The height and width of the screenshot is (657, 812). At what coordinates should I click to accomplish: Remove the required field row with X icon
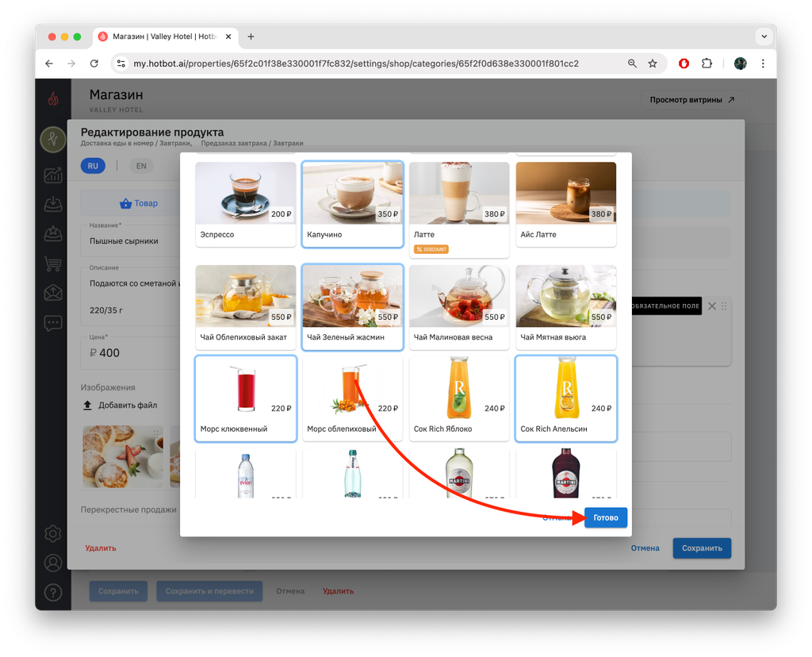[x=712, y=306]
